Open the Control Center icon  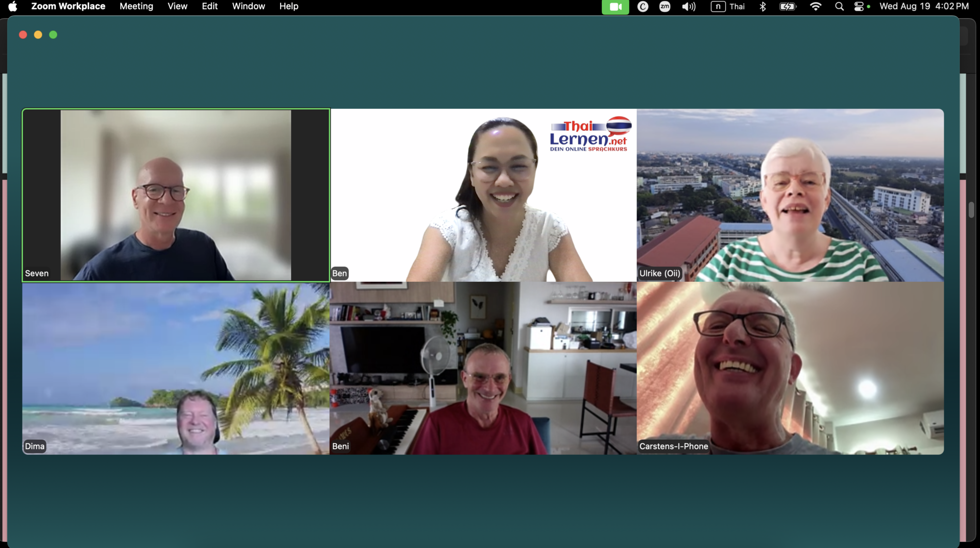click(859, 6)
